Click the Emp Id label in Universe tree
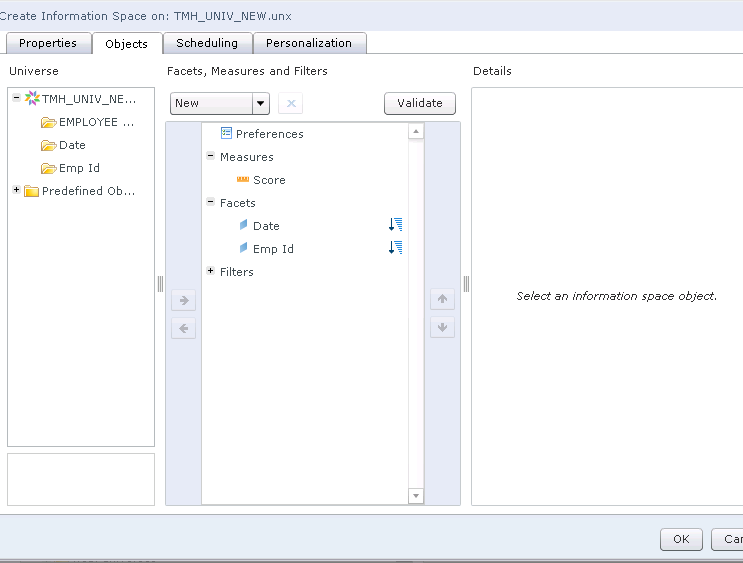Screen dimensions: 743x563 pyautogui.click(x=80, y=168)
